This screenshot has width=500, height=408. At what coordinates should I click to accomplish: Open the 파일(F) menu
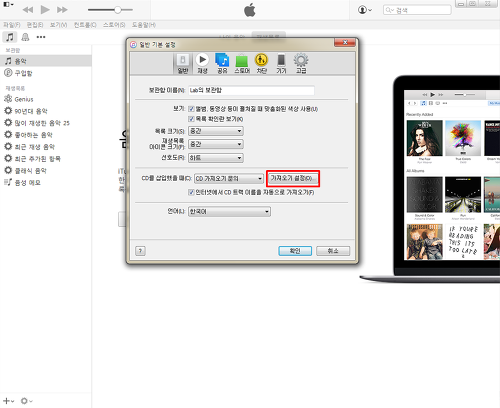pyautogui.click(x=12, y=25)
